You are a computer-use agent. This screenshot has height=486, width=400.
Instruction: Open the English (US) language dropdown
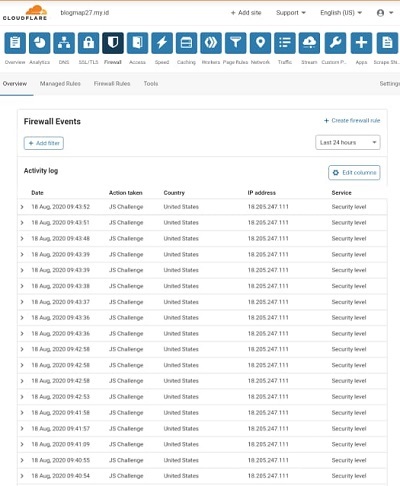pos(341,13)
